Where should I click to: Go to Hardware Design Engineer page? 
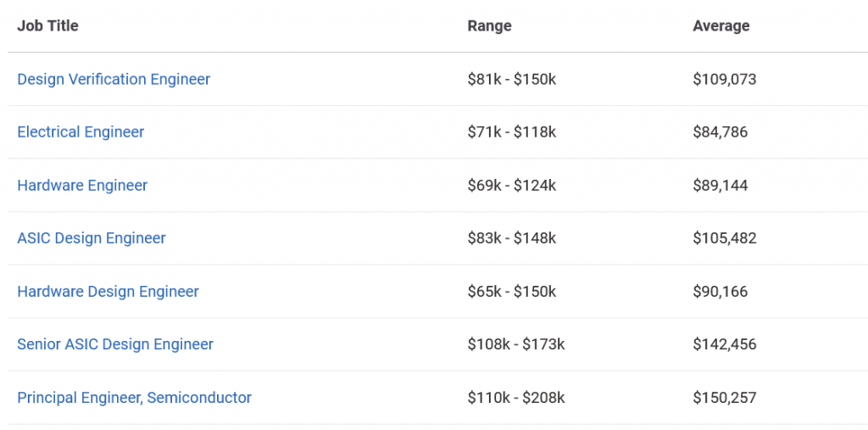(108, 292)
